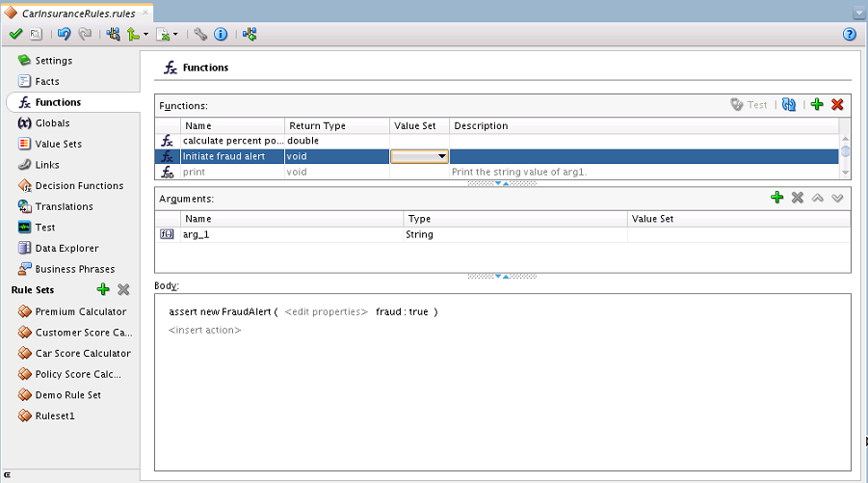Click the Description column header

pos(644,125)
